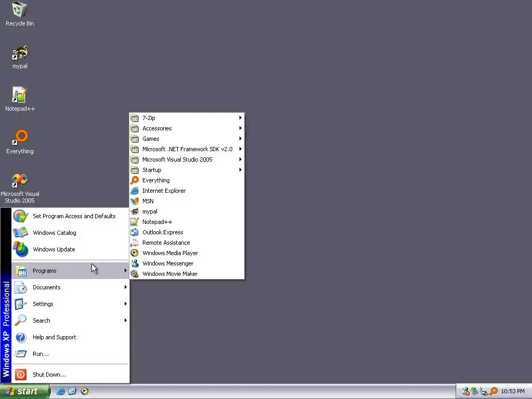The height and width of the screenshot is (399, 532).
Task: Launch Windows Movie Maker from Programs list
Action: (x=187, y=274)
